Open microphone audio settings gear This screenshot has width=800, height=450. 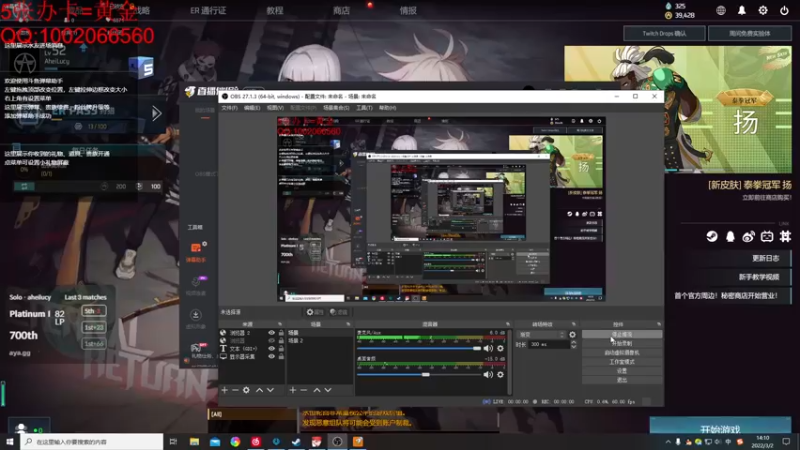point(501,348)
